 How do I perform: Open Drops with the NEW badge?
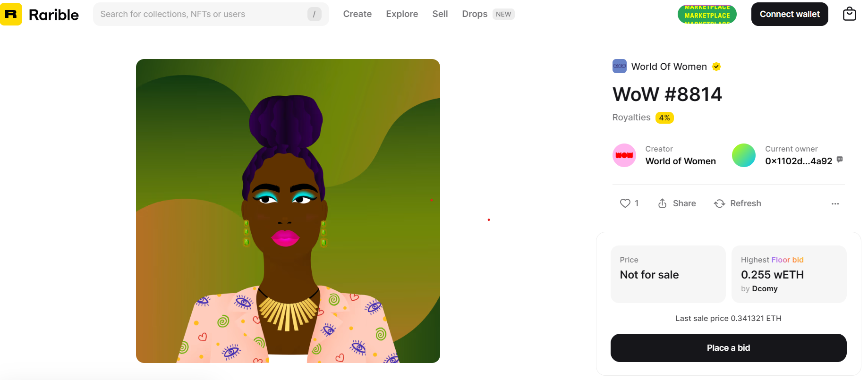[x=488, y=14]
